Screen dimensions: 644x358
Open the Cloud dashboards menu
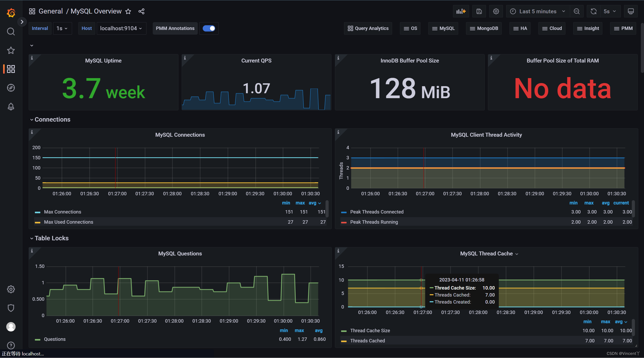coord(552,28)
